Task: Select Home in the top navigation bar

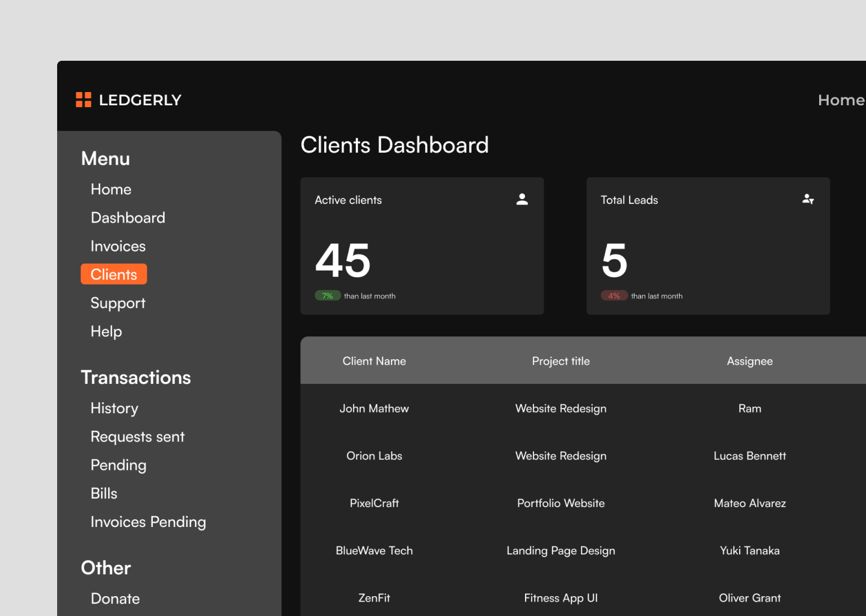Action: pos(841,99)
